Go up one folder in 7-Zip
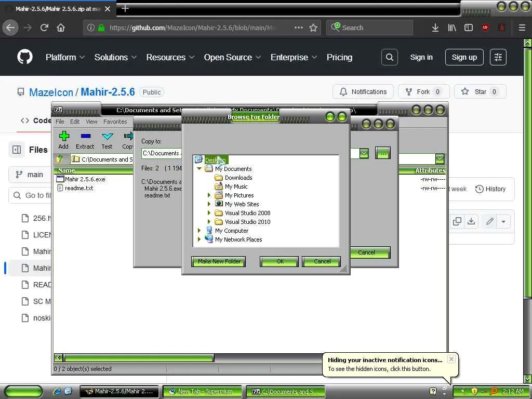This screenshot has height=399, width=532. (60, 159)
